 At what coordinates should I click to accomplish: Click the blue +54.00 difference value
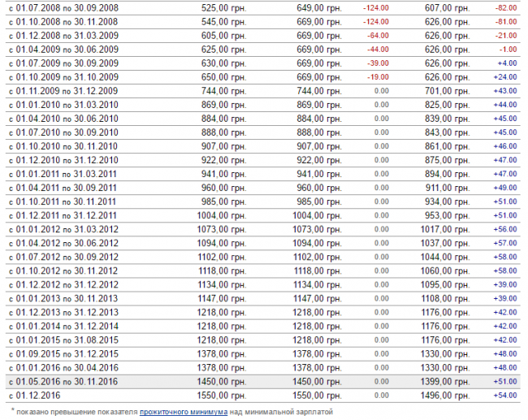coord(504,395)
